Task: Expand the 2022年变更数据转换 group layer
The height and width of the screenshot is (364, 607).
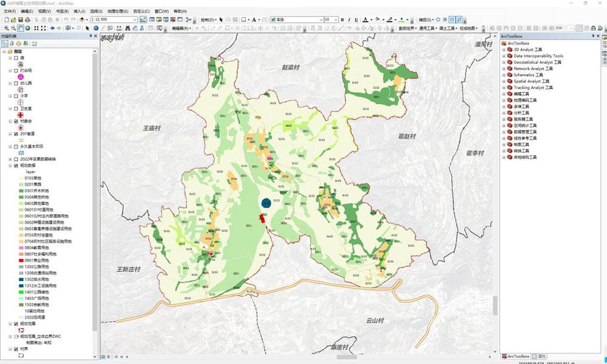Action: (10, 159)
